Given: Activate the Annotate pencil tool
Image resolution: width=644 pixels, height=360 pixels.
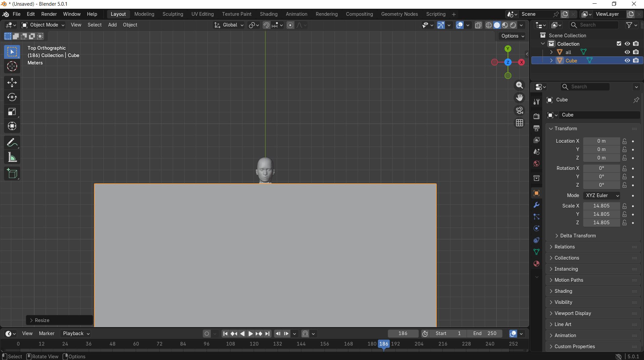Looking at the screenshot, I should pos(12,143).
